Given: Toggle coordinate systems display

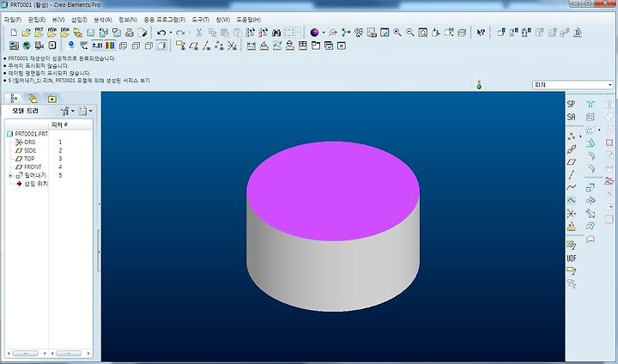Looking at the screenshot, I should click(x=232, y=45).
